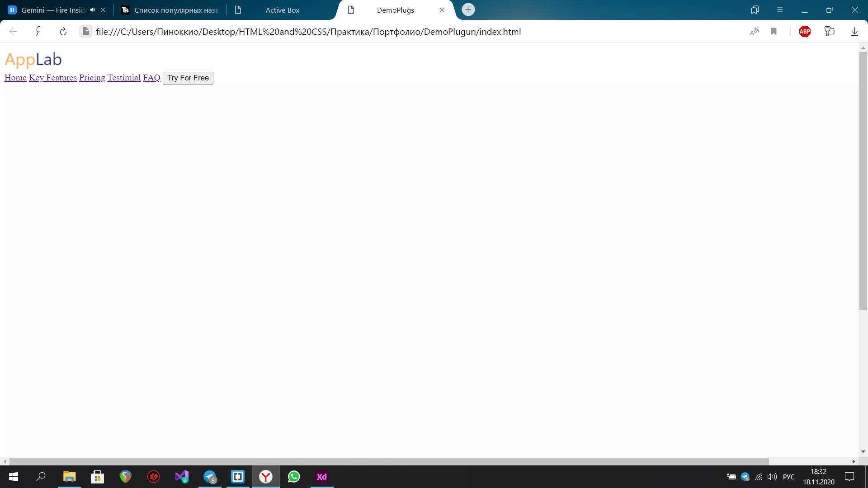Click the horizontal scrollbar thumb
This screenshot has width=868, height=488.
(x=389, y=461)
